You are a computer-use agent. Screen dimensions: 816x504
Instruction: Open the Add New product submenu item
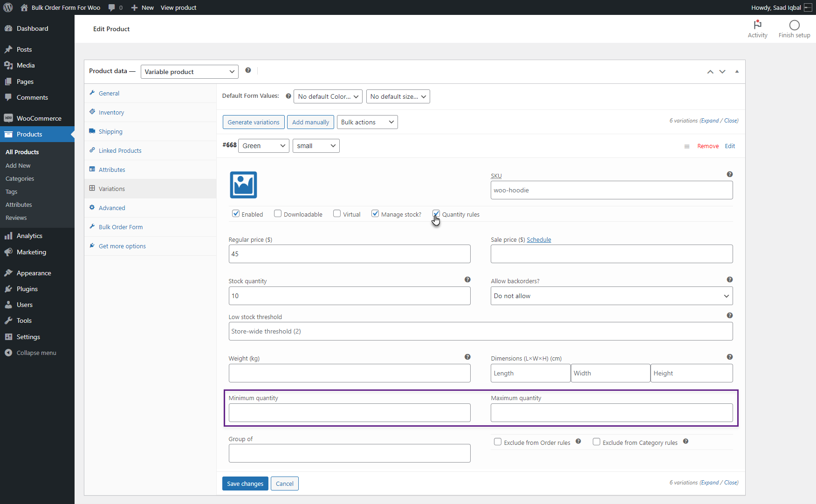click(18, 165)
